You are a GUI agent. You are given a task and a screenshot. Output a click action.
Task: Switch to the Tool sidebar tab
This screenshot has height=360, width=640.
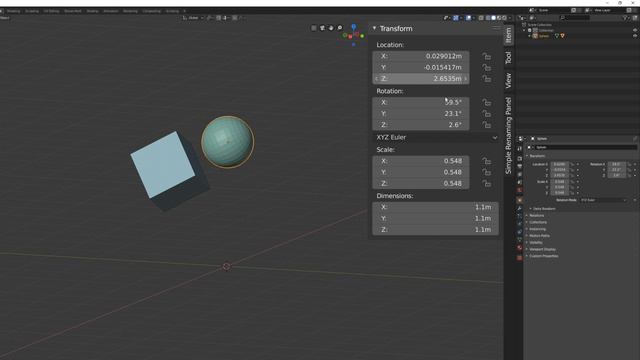(x=509, y=58)
